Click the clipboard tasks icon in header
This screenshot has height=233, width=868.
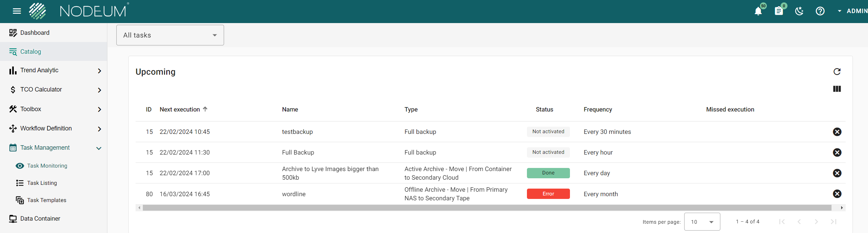pyautogui.click(x=779, y=11)
